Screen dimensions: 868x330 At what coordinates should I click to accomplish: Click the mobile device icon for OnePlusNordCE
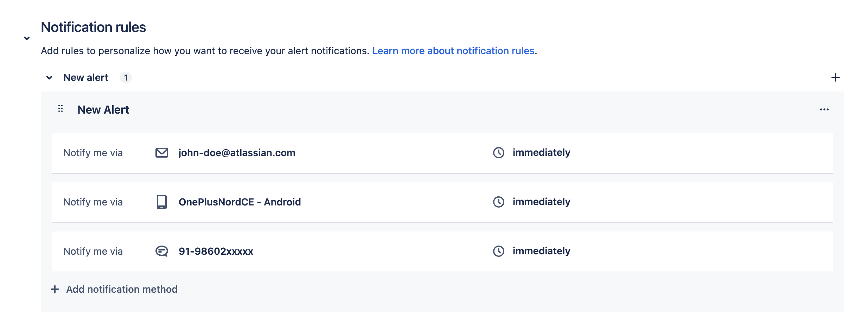point(162,202)
